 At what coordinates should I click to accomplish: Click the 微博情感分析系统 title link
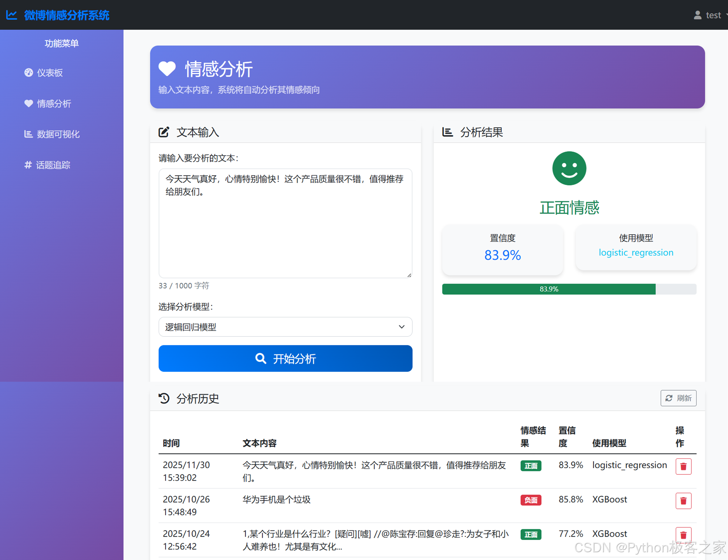click(67, 15)
